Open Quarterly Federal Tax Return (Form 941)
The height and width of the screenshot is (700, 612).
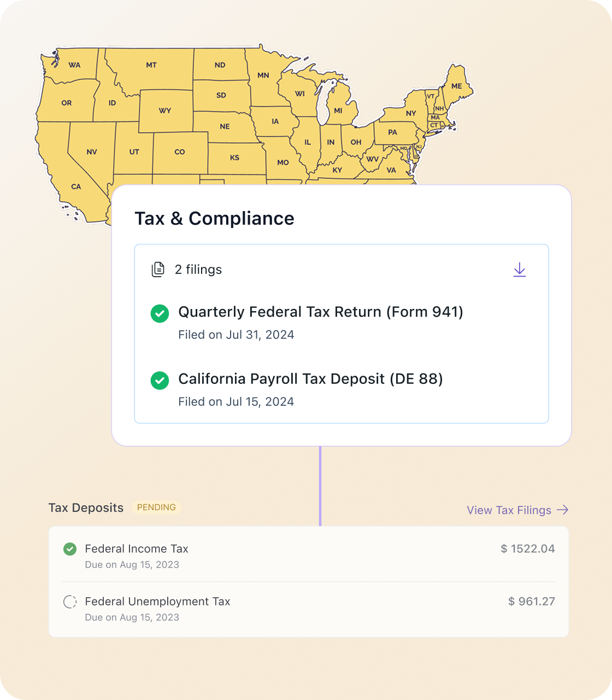321,312
